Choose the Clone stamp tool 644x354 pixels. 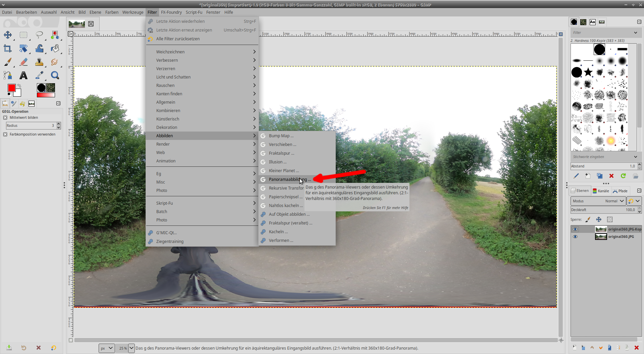click(x=39, y=62)
